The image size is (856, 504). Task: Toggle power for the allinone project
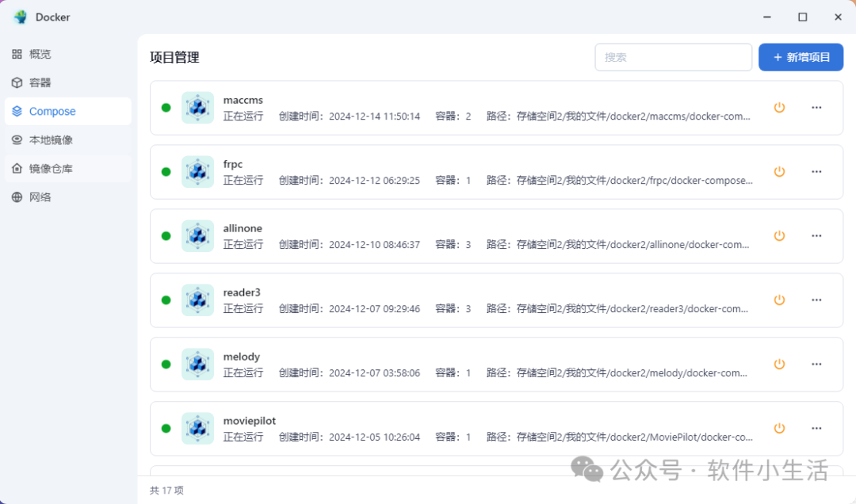tap(779, 236)
